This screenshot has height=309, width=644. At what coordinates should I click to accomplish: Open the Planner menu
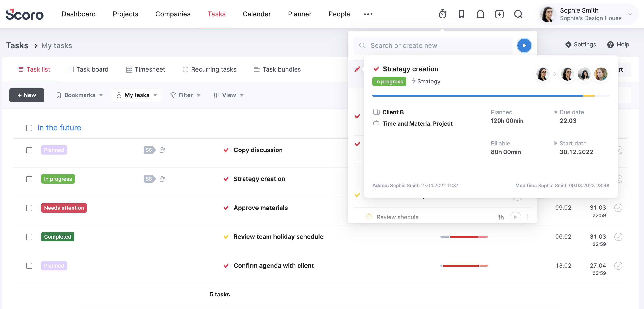coord(299,14)
